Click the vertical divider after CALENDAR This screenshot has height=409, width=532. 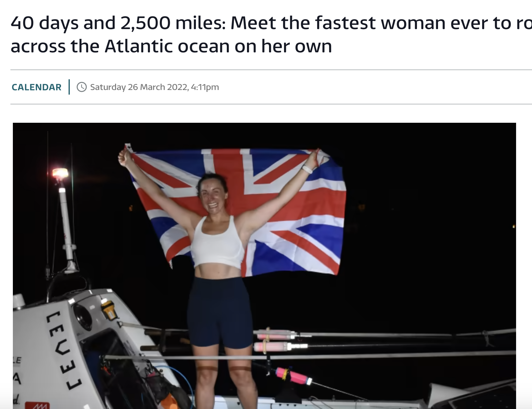(x=69, y=87)
